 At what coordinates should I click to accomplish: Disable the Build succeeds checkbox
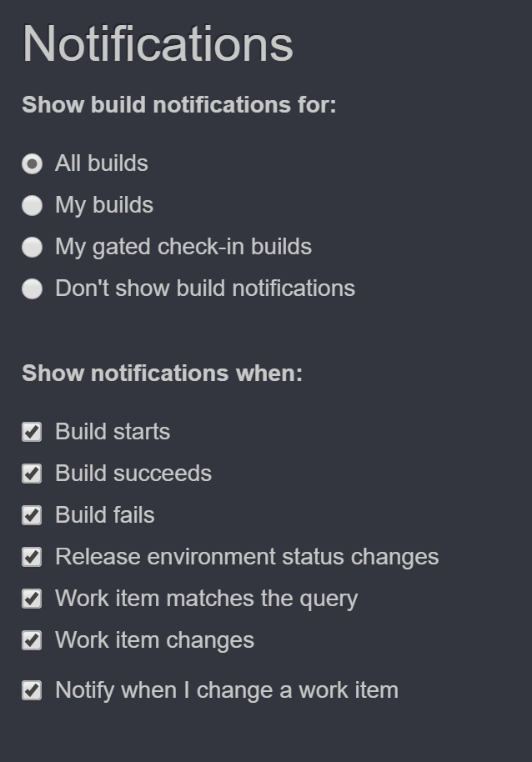coord(32,474)
